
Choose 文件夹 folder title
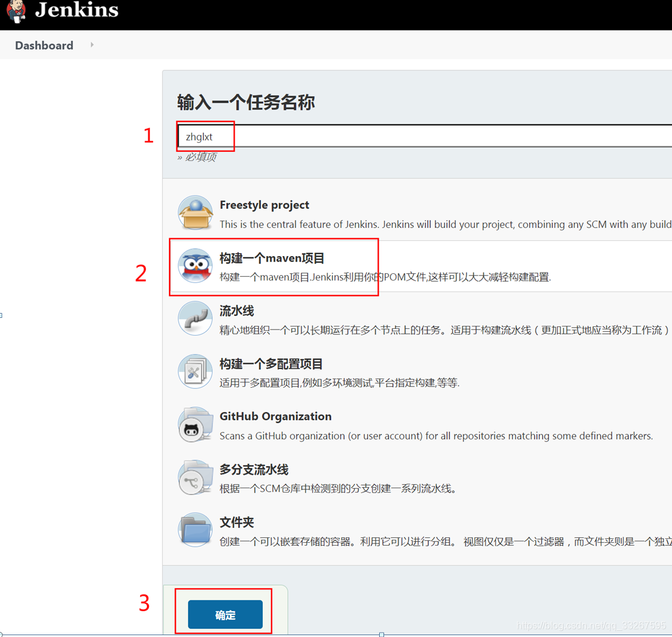pyautogui.click(x=236, y=522)
